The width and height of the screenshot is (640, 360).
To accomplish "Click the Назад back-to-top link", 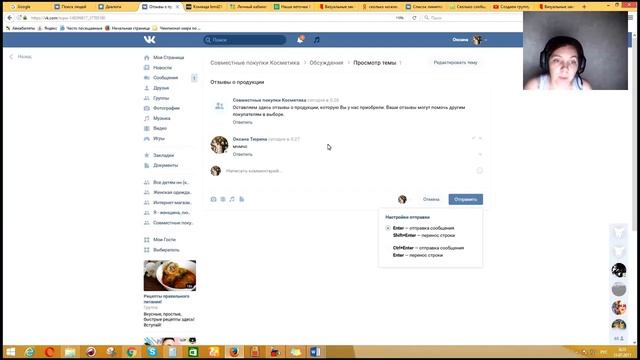I will tap(20, 57).
